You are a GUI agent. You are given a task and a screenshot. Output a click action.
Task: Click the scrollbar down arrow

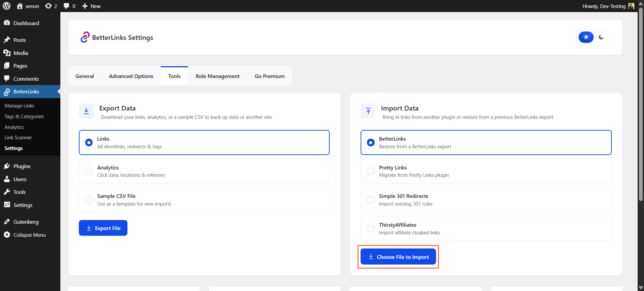point(641,288)
